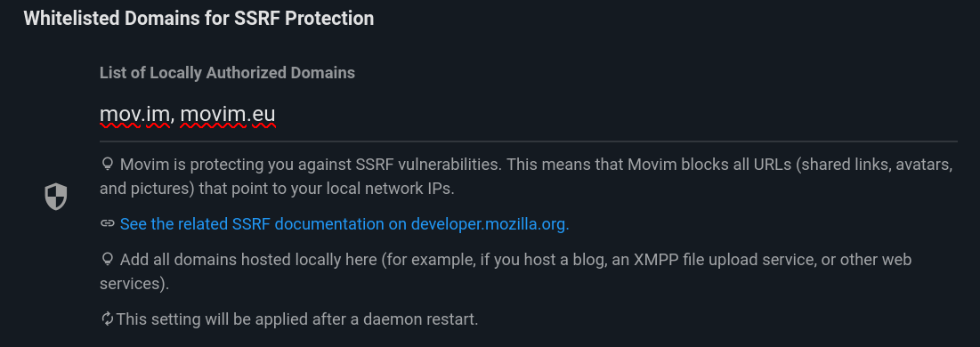The height and width of the screenshot is (347, 980).
Task: Open the SSRF documentation link on developer.mozilla.org
Action: (344, 224)
